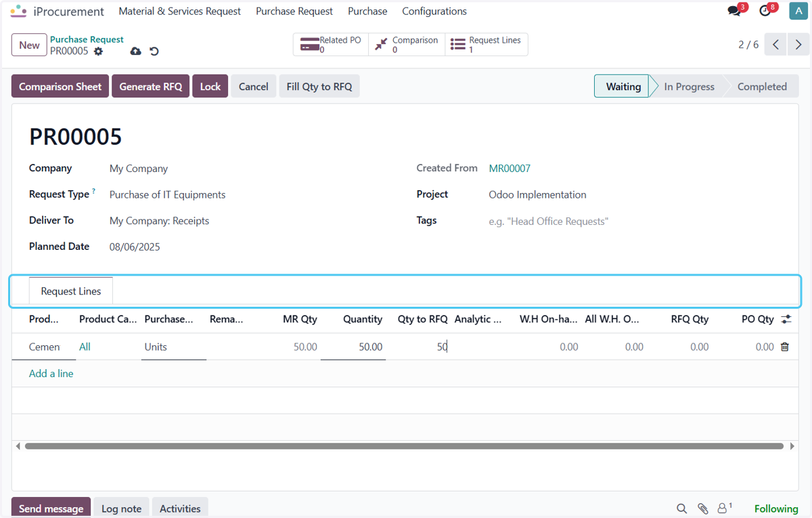Screen dimensions: 812x518
Task: Open the Purchase menu
Action: click(367, 12)
